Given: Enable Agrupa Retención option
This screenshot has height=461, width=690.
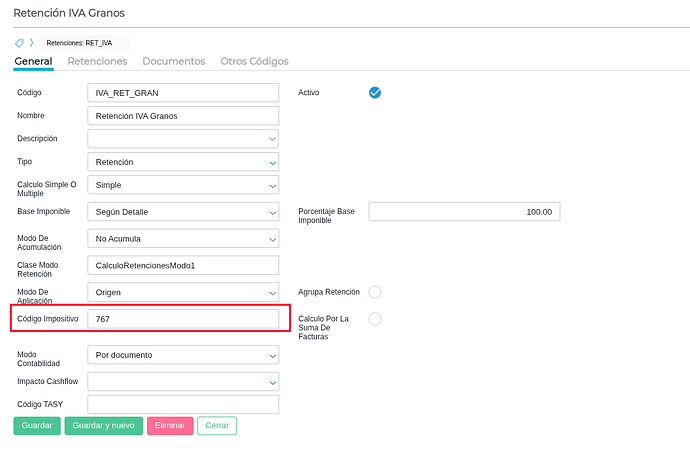Looking at the screenshot, I should pos(375,292).
